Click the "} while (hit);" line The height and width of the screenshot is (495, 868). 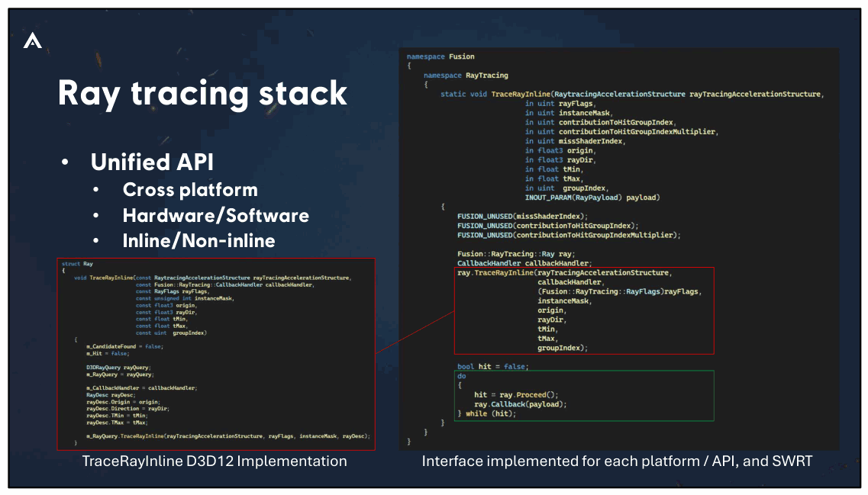(486, 413)
